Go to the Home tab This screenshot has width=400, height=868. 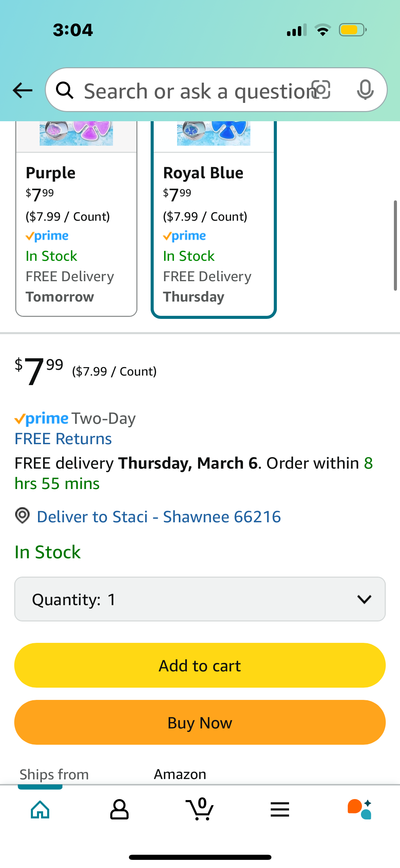pyautogui.click(x=40, y=809)
